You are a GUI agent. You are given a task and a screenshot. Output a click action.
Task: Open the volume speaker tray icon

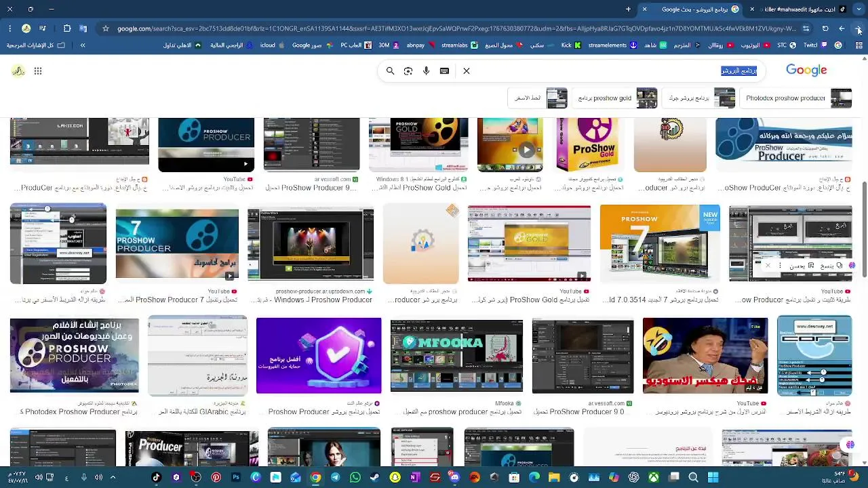[x=39, y=477]
